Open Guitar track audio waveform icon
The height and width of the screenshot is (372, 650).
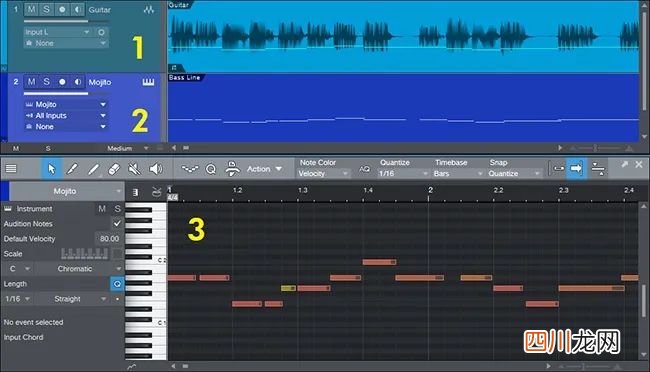149,10
